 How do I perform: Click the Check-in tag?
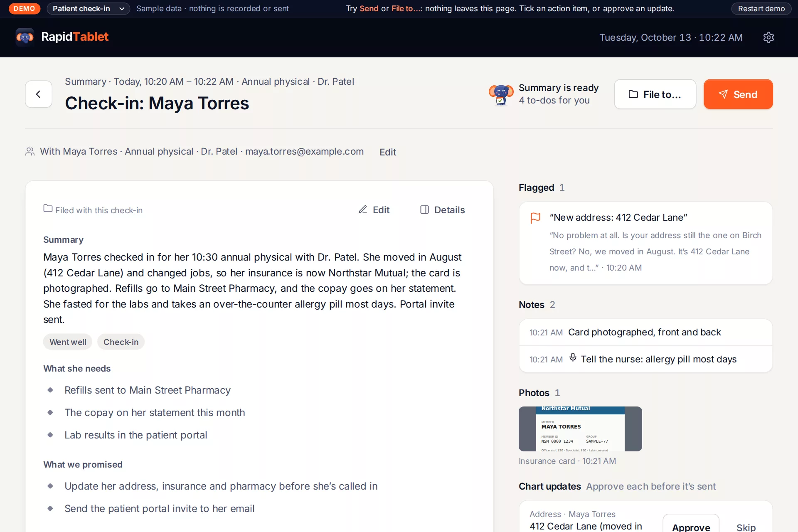coord(121,342)
